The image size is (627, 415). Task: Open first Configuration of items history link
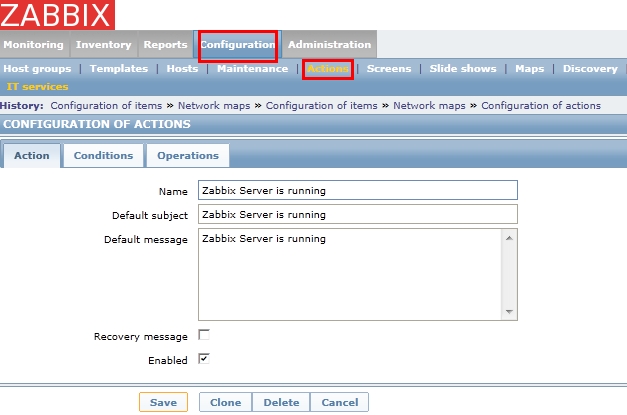106,106
